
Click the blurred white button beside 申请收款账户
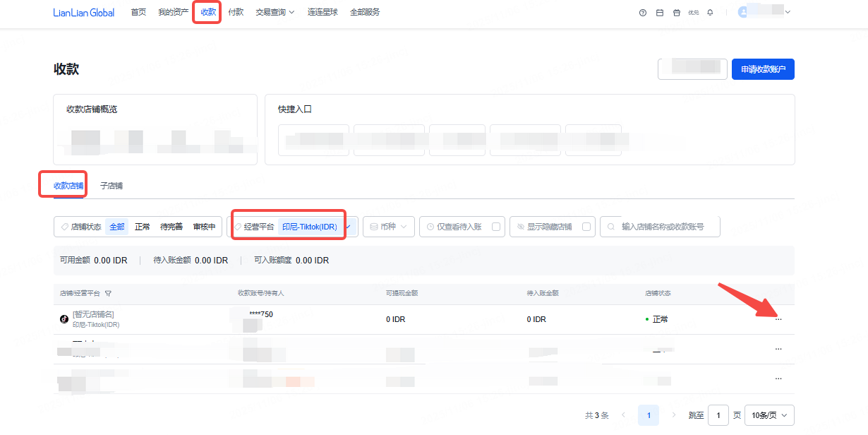(692, 69)
